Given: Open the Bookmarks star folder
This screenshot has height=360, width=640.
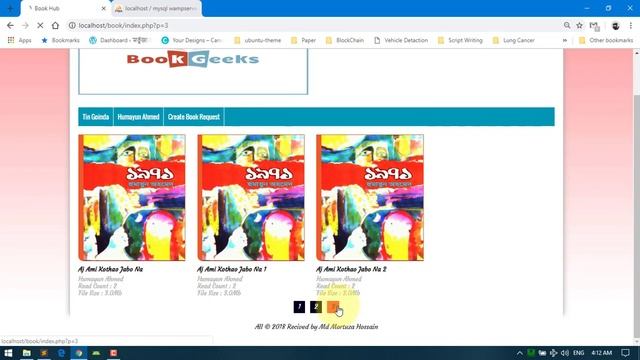Looking at the screenshot, I should 60,40.
